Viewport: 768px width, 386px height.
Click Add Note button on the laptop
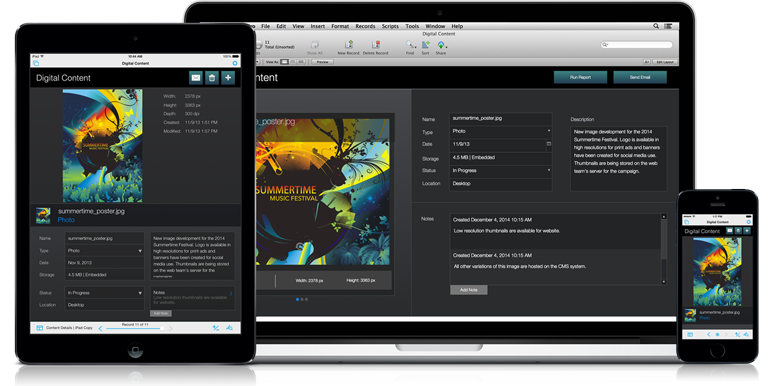pyautogui.click(x=469, y=290)
